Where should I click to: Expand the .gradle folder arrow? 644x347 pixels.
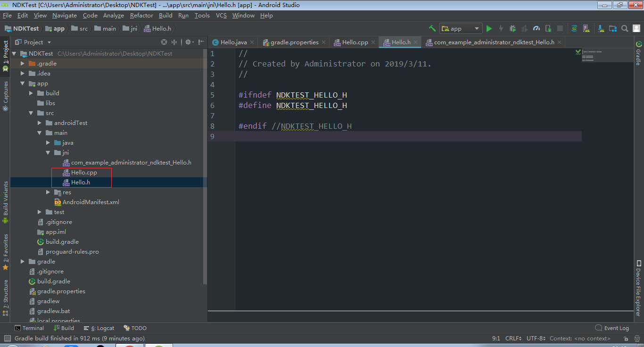click(22, 64)
